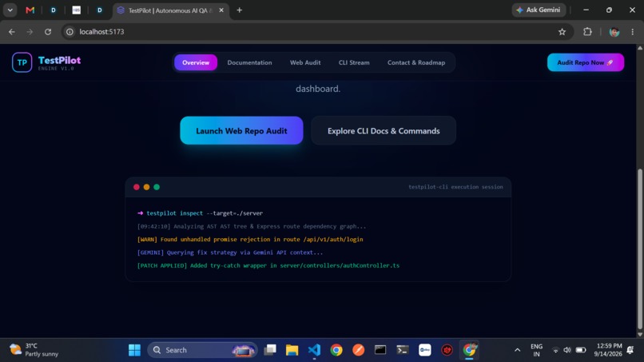Viewport: 644px width, 362px height.
Task: Switch to the pinned tab with white icon
Action: (x=77, y=10)
